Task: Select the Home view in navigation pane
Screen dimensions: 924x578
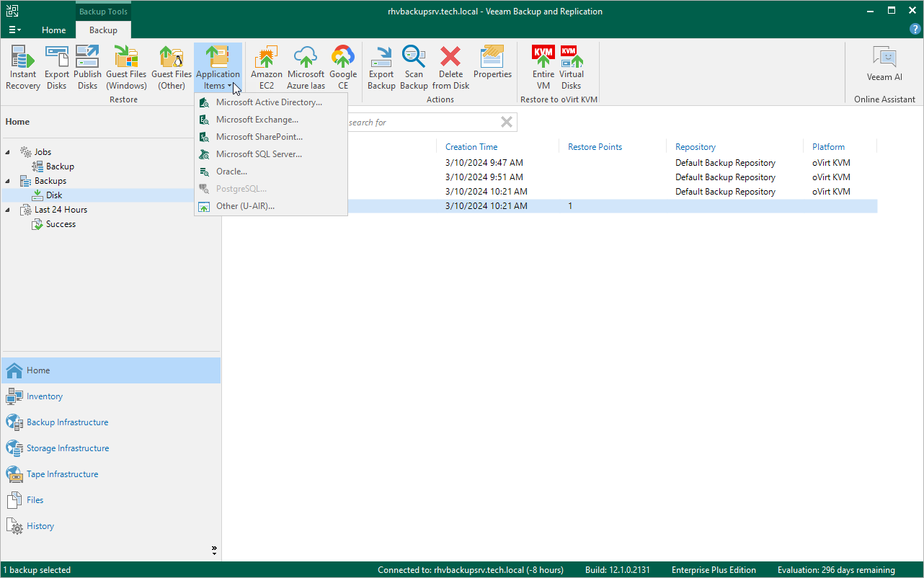Action: tap(111, 370)
